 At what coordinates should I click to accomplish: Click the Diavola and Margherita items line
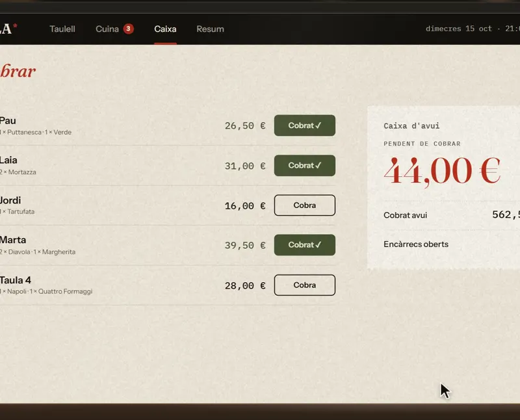tap(38, 252)
